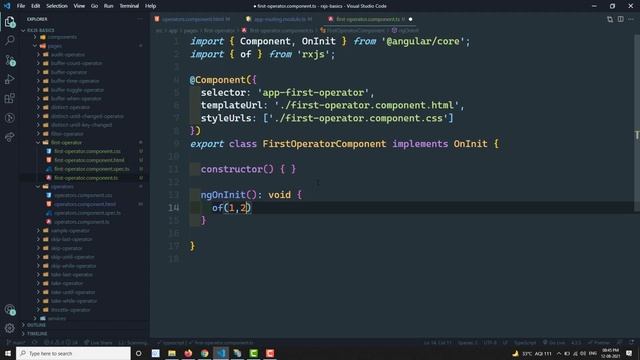Click the editor vertical scrollbar
Screen dimensions: 640x360
point(637,122)
